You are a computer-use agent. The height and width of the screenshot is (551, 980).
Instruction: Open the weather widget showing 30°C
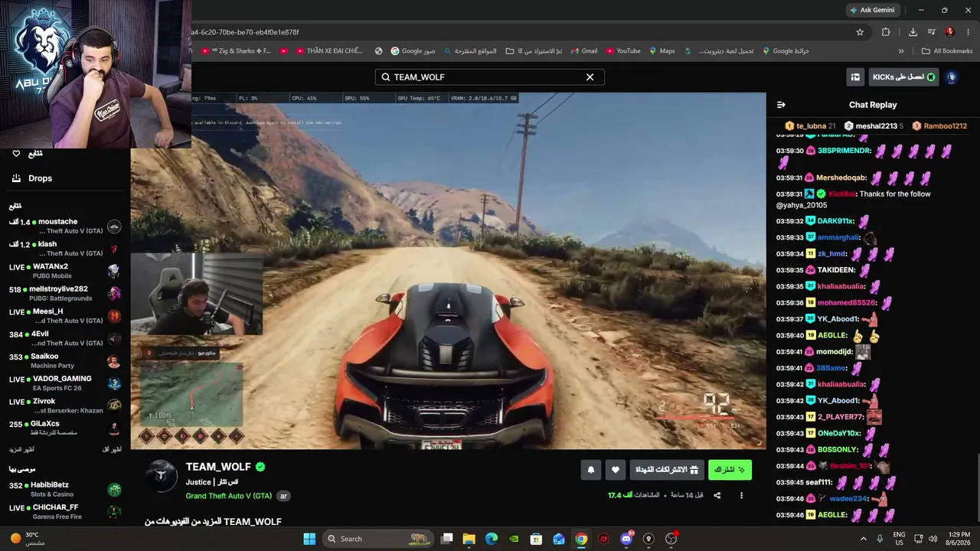[x=27, y=539]
